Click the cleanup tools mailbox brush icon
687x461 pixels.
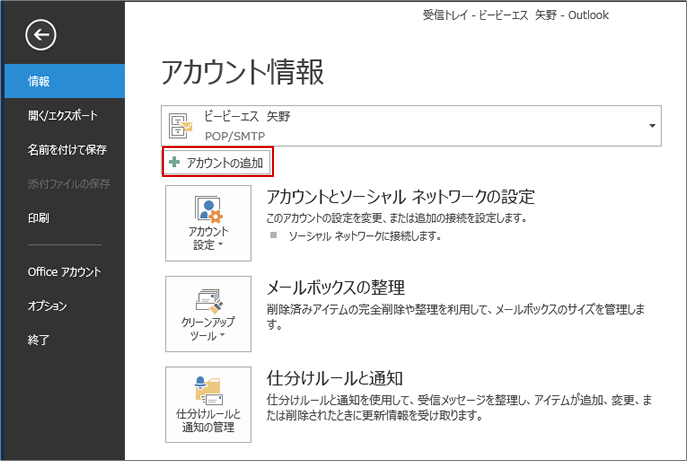(209, 301)
